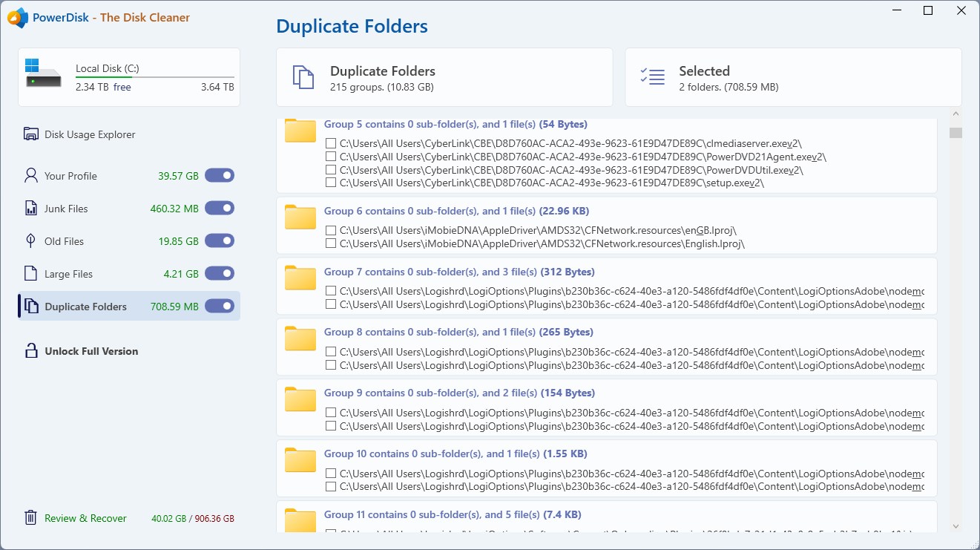
Task: Click the 39.57 GB Your Profile size
Action: (x=178, y=176)
